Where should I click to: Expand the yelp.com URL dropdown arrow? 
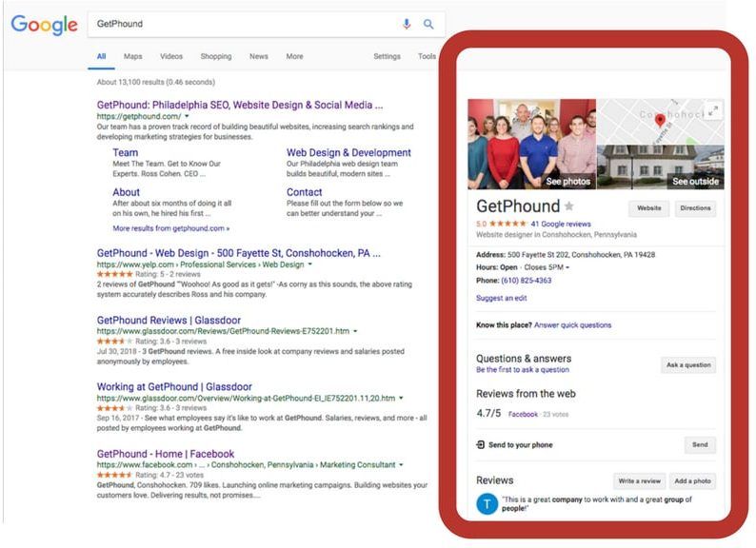(x=310, y=264)
